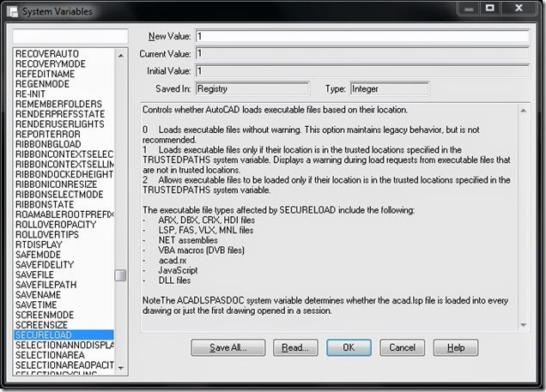Maximize the System Variables window
Screen dimensions: 546x392
pyautogui.click(x=489, y=8)
